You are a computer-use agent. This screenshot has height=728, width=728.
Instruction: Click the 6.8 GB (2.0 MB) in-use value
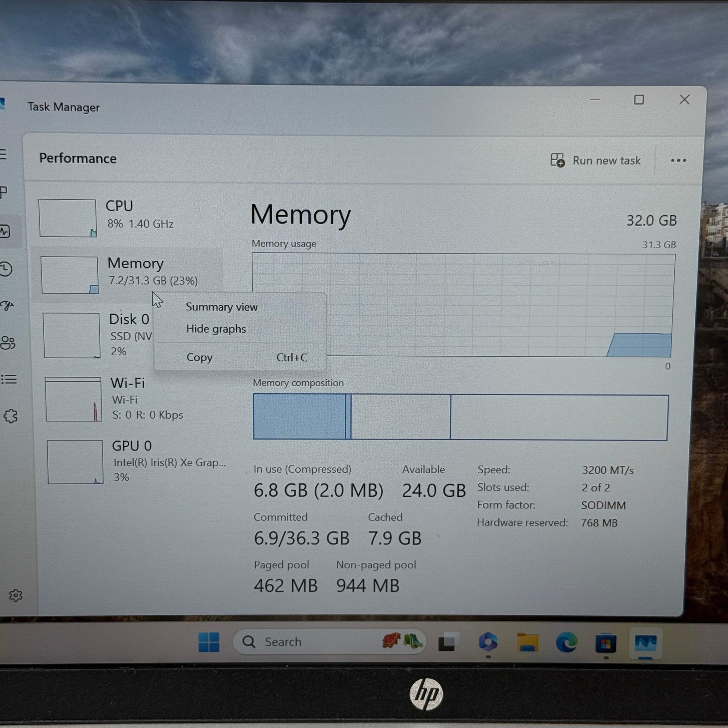(x=318, y=490)
